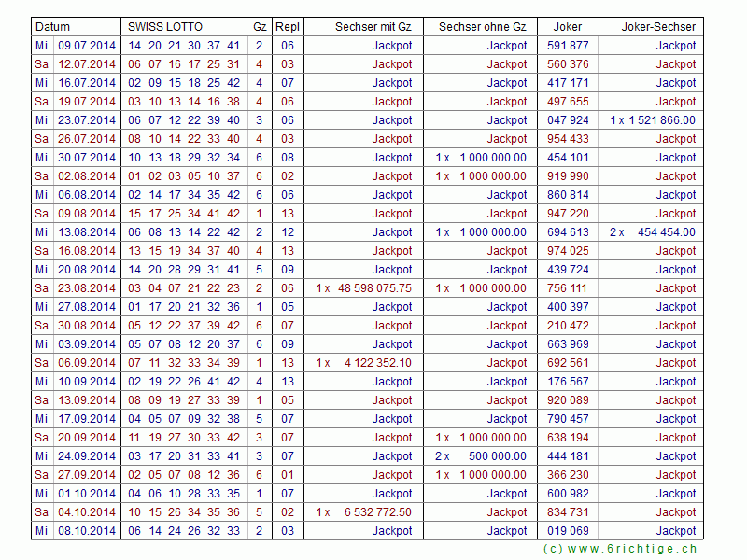Click the Sechser mit Gz header

tap(373, 27)
